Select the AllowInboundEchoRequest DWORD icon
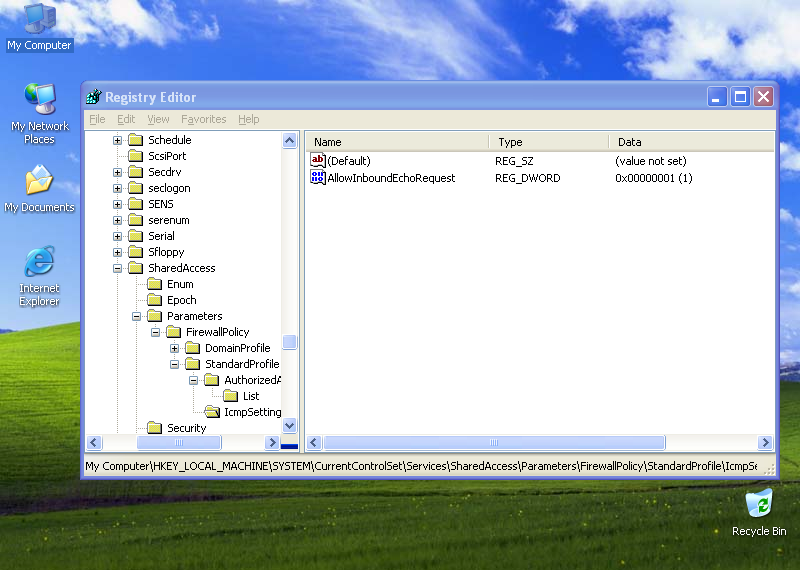 [x=317, y=178]
